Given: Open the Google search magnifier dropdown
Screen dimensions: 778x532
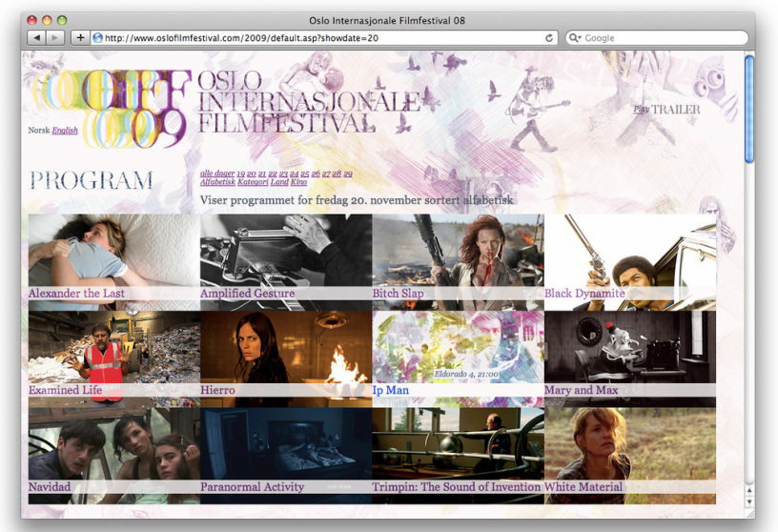Looking at the screenshot, I should (x=575, y=38).
